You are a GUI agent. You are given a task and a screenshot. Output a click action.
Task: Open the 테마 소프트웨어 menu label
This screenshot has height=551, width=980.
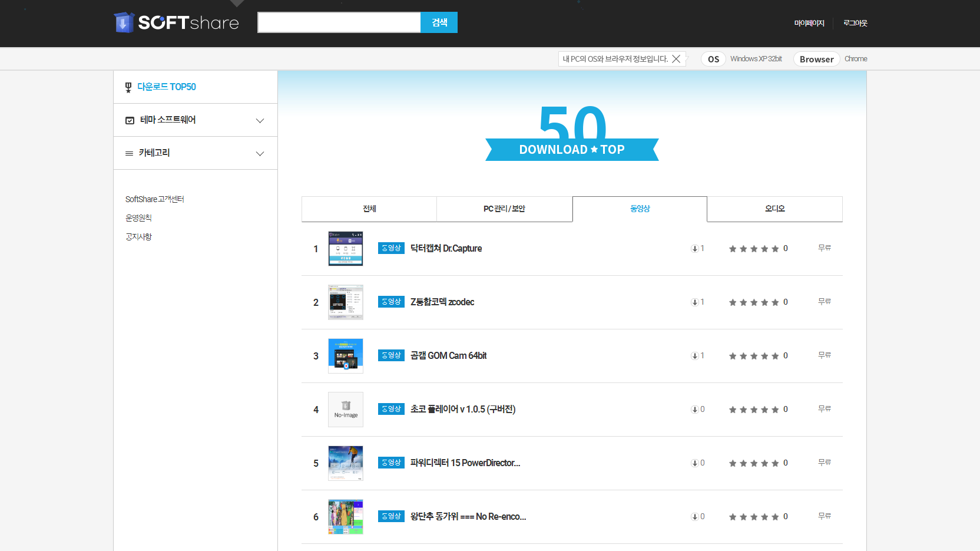[168, 120]
